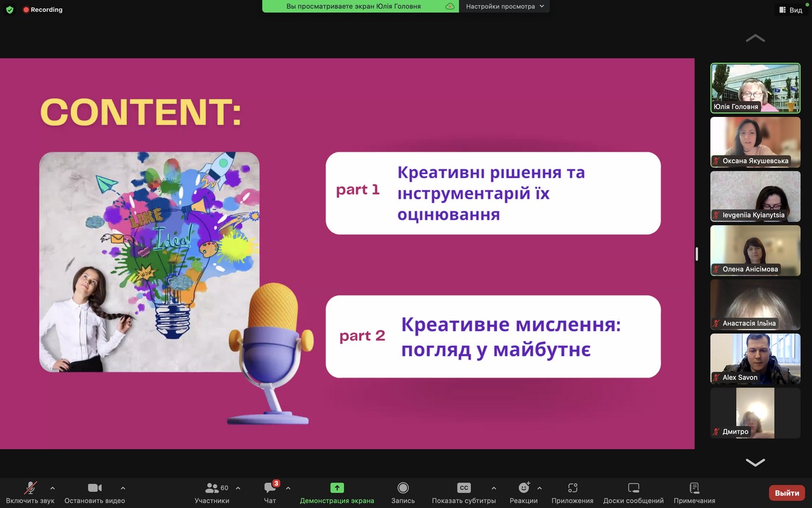Screen dimensions: 812x508
Task: Open Whiteboards (Доски сообщений) icon
Action: (x=633, y=488)
